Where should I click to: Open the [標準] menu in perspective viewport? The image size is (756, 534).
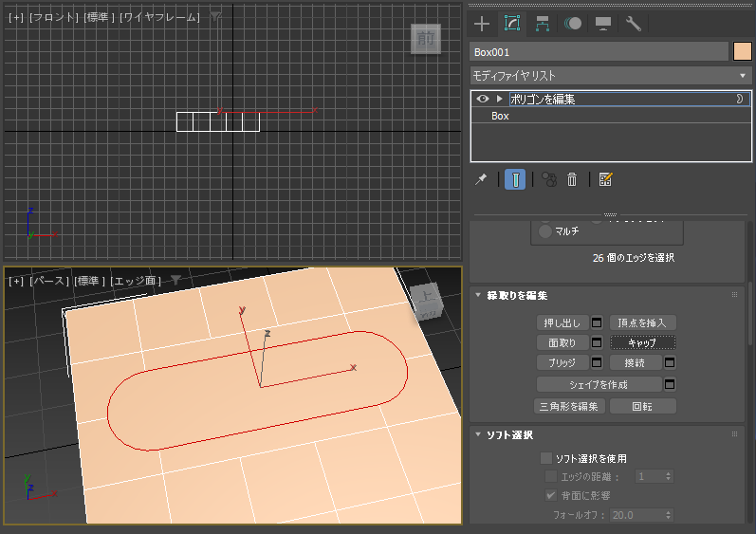pos(90,281)
